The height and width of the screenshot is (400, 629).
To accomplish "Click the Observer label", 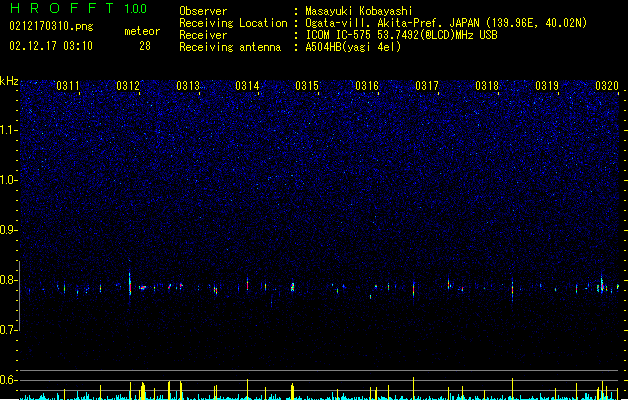I will point(203,11).
